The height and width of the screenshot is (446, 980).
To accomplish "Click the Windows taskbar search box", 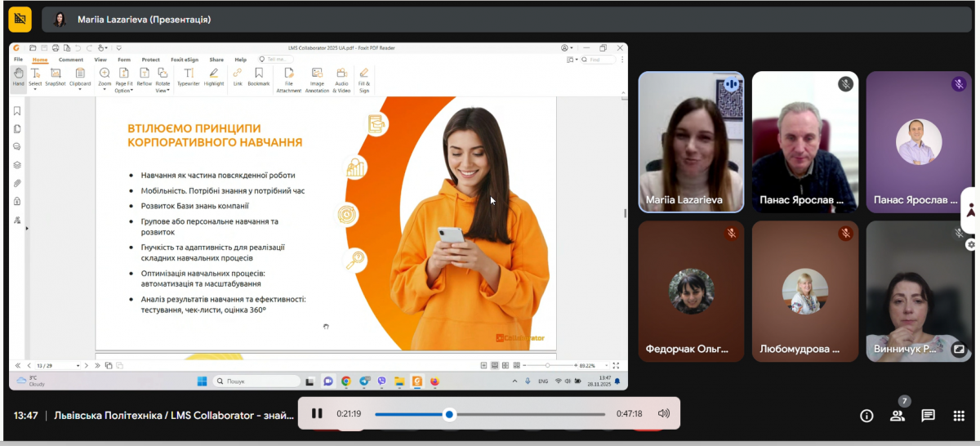I will pos(256,381).
